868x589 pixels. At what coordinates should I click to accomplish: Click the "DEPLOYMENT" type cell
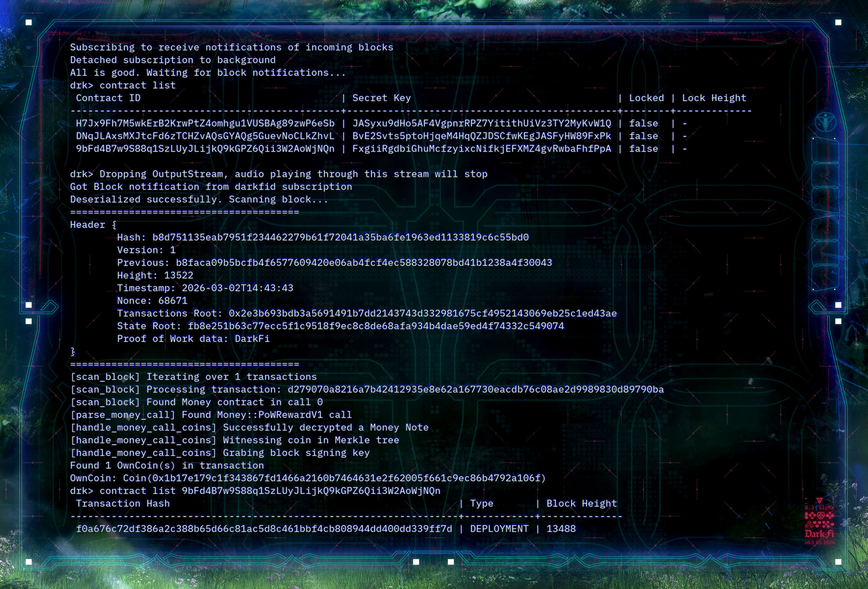click(x=499, y=530)
